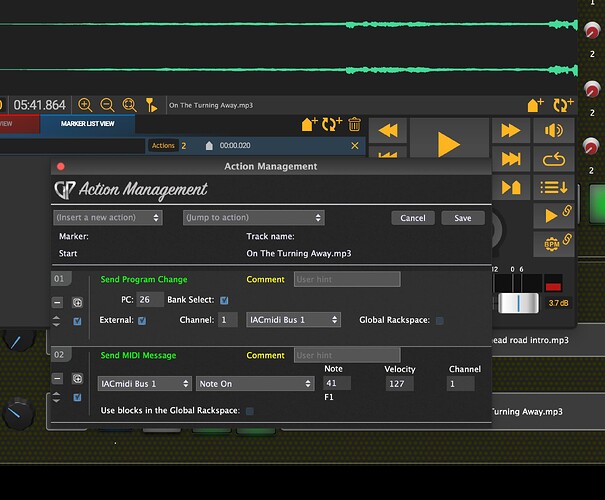Open the Actions button for marker
The image size is (605, 500).
click(163, 145)
